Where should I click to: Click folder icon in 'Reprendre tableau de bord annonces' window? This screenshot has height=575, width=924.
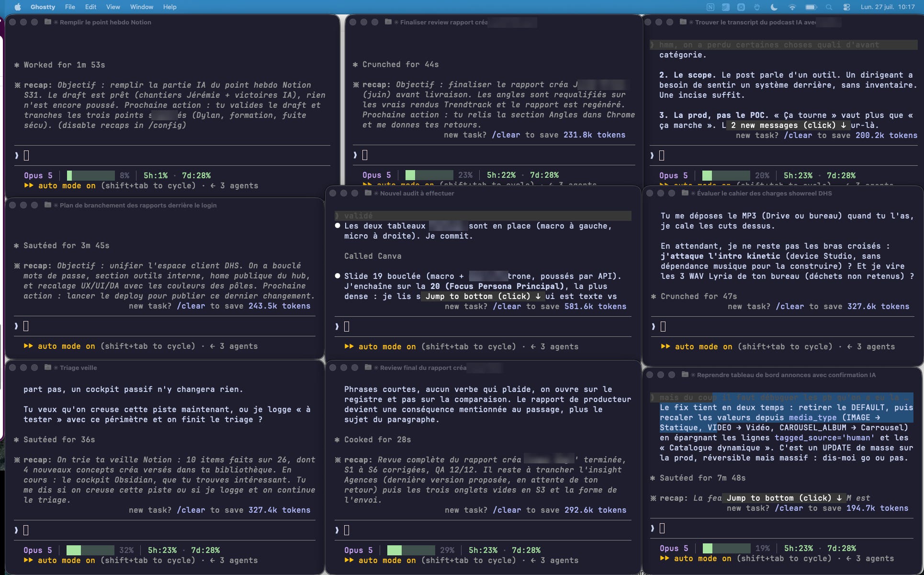point(685,374)
